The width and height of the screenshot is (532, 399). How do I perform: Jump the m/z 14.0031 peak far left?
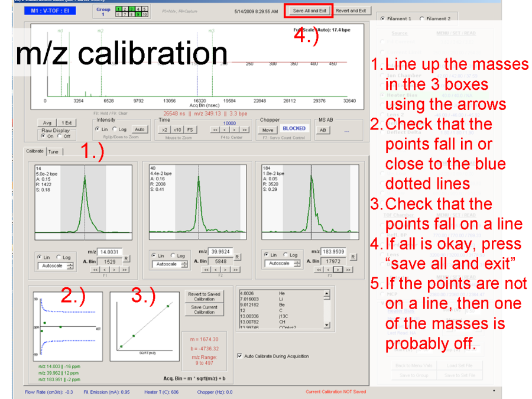pyautogui.click(x=94, y=269)
